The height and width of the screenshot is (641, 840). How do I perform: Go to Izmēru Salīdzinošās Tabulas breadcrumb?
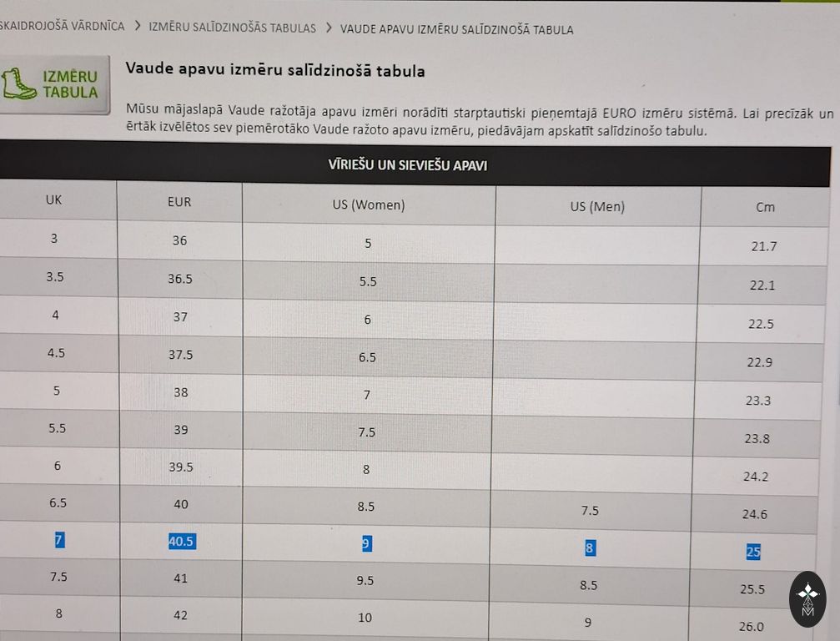232,28
